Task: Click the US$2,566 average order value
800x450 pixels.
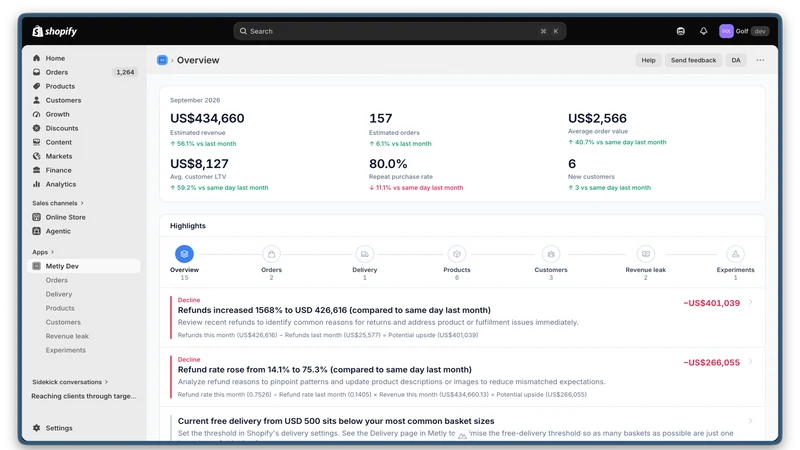Action: [x=597, y=118]
